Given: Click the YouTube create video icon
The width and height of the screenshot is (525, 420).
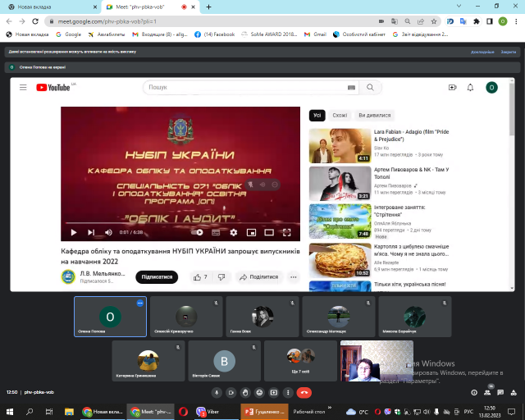Looking at the screenshot, I should point(452,88).
